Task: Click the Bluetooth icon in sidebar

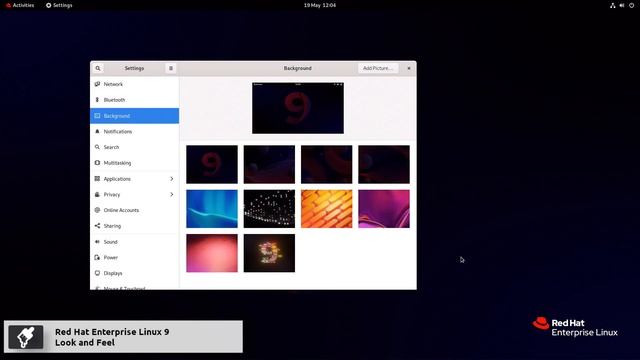Action: (97, 100)
